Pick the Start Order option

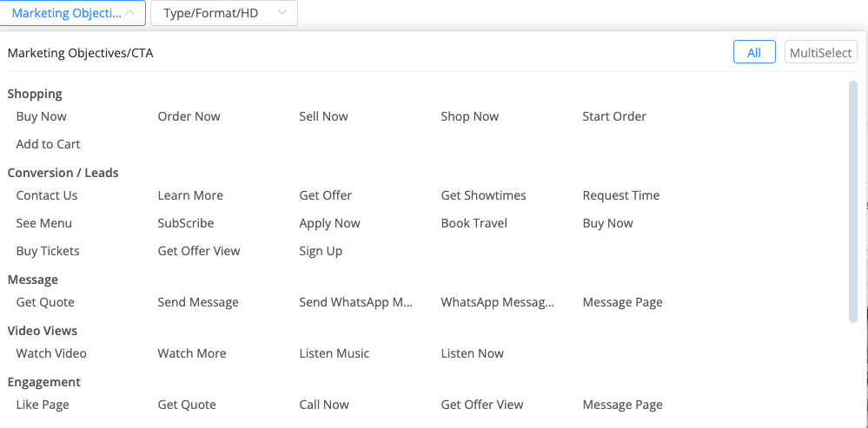(x=613, y=116)
